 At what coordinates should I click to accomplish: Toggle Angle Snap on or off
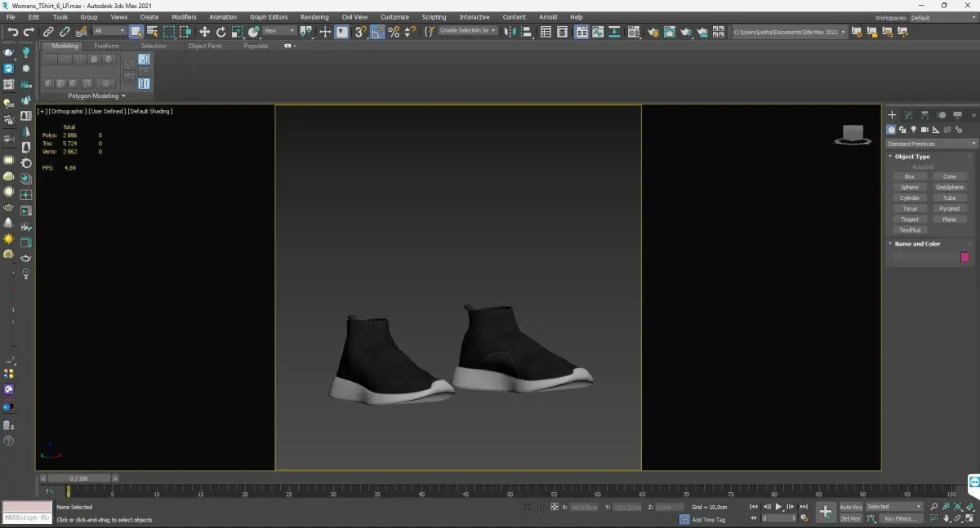(x=377, y=32)
